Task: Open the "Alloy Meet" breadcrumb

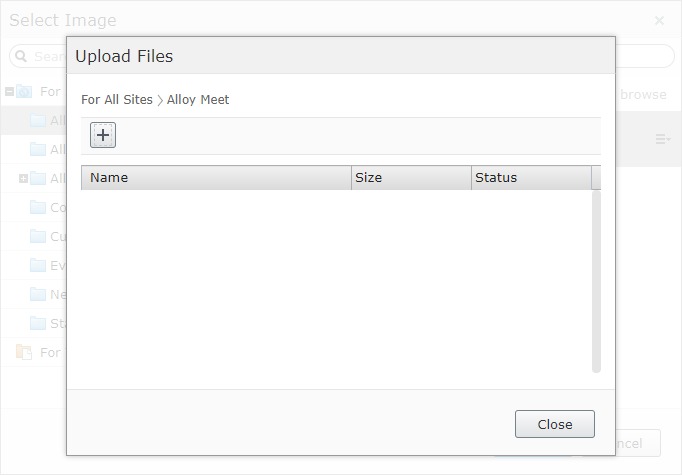Action: [x=198, y=100]
